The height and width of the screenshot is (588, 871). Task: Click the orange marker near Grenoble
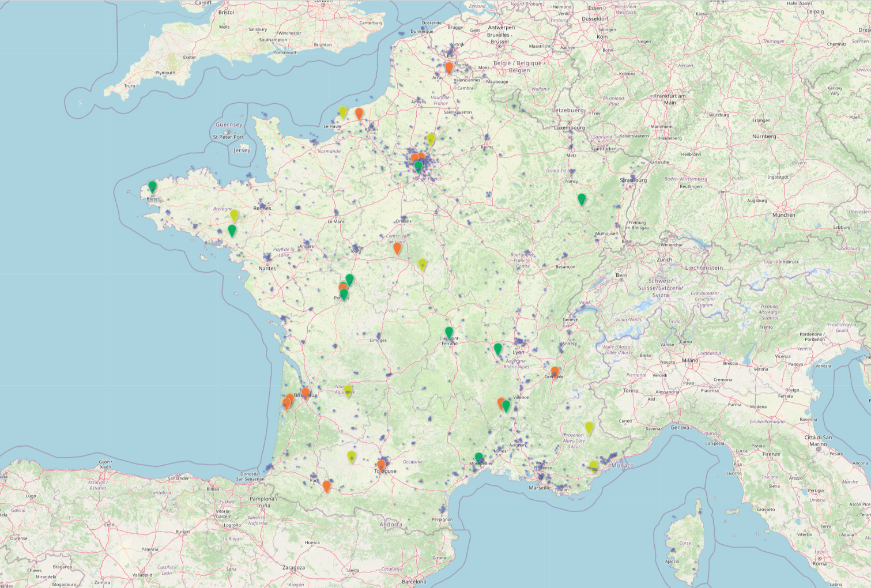pyautogui.click(x=555, y=371)
